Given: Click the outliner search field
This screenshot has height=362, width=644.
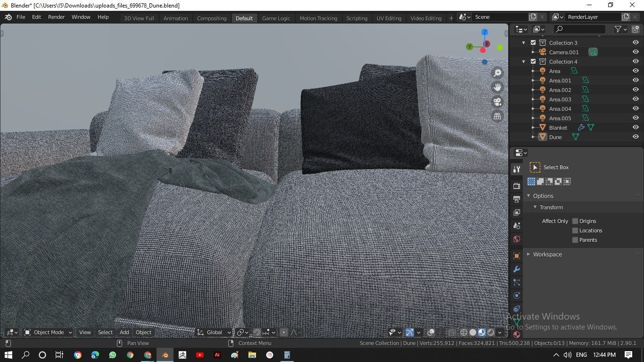Looking at the screenshot, I should [580, 29].
